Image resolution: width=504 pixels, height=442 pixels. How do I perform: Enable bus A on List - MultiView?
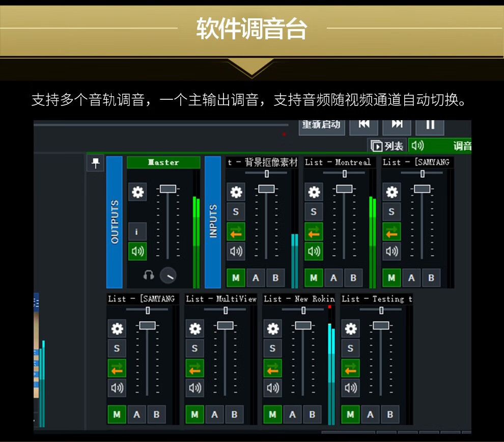pos(214,415)
